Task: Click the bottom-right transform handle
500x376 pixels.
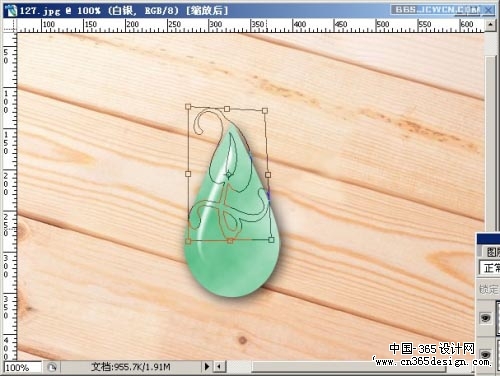Action: pyautogui.click(x=271, y=239)
